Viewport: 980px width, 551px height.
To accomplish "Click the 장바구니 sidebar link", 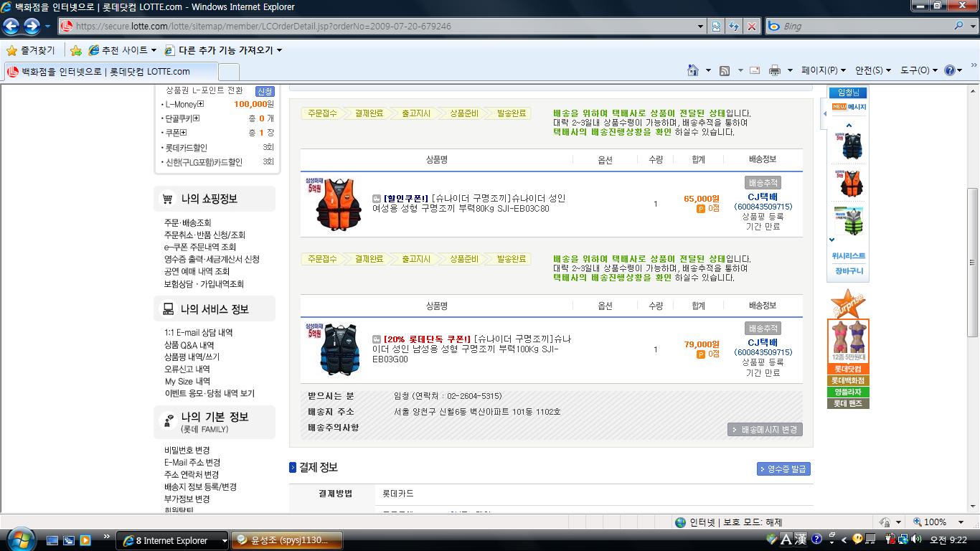I will (849, 271).
